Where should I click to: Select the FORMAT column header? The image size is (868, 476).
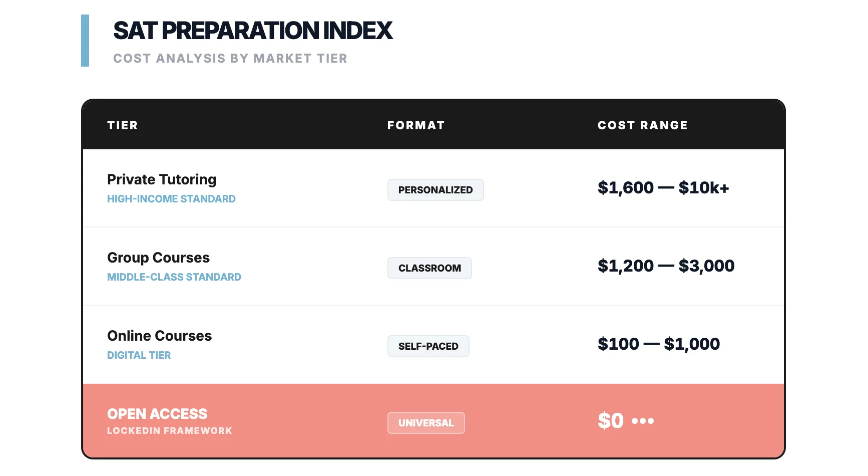pos(416,125)
